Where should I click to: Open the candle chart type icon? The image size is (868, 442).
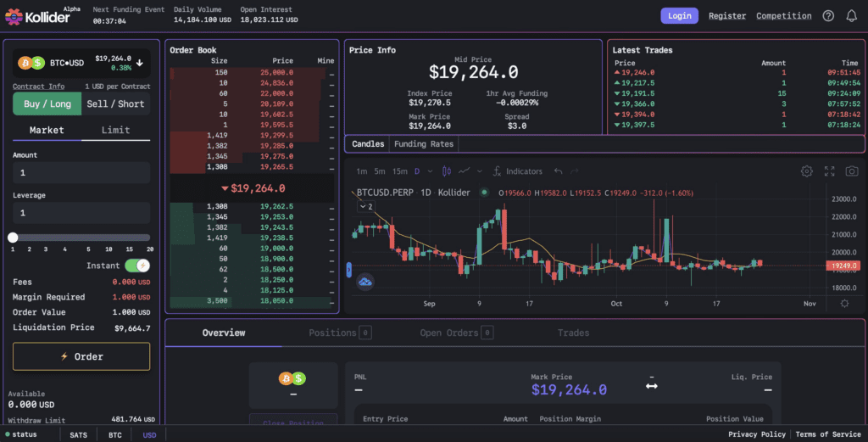446,171
